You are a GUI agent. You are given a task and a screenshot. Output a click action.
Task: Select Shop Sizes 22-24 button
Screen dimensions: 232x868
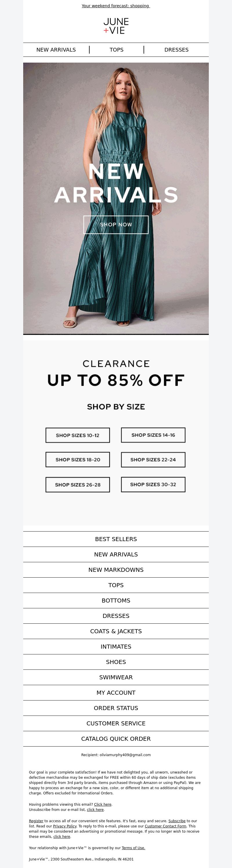click(x=153, y=459)
